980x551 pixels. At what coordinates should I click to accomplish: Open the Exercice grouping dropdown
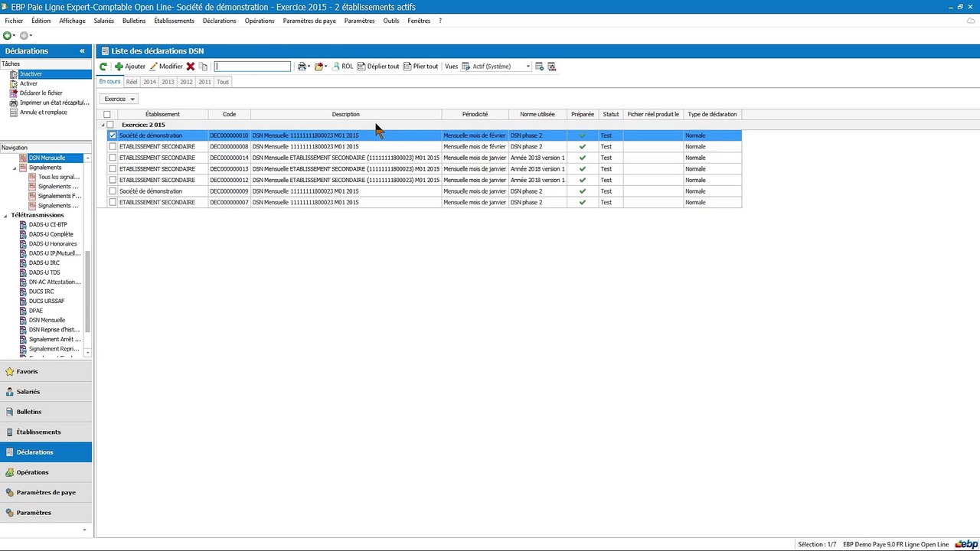pos(119,99)
